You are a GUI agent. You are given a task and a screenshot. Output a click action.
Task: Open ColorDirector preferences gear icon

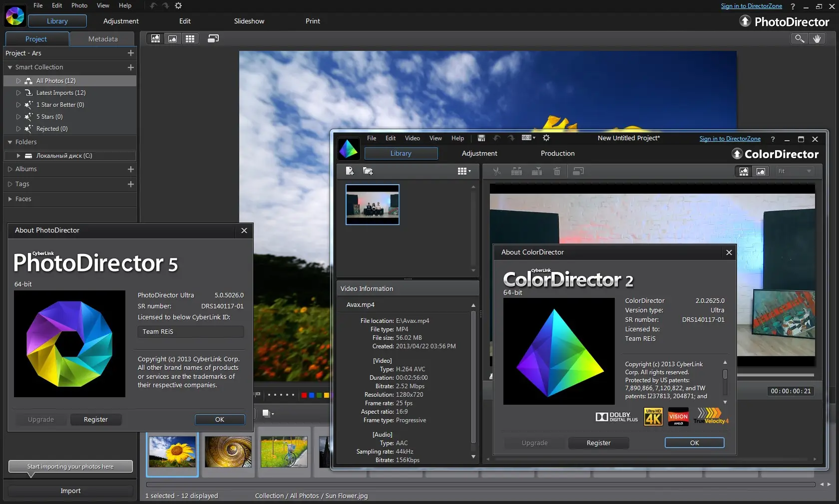pos(546,138)
